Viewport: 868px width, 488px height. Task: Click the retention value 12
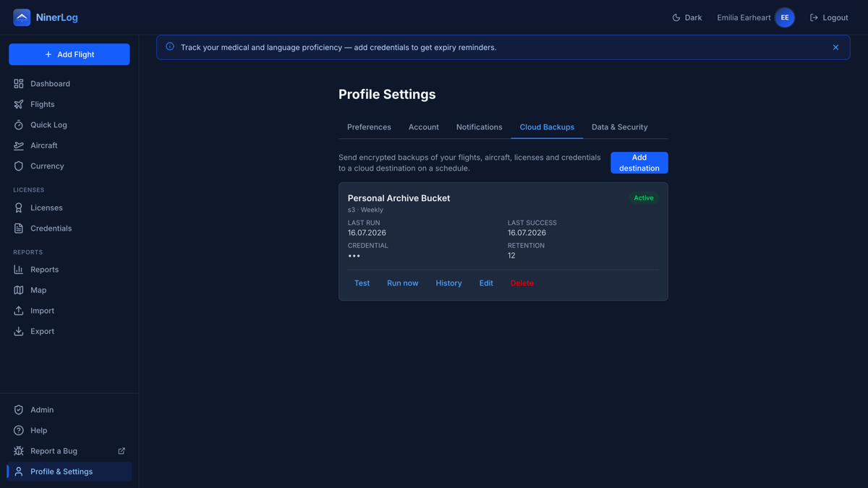coord(511,256)
